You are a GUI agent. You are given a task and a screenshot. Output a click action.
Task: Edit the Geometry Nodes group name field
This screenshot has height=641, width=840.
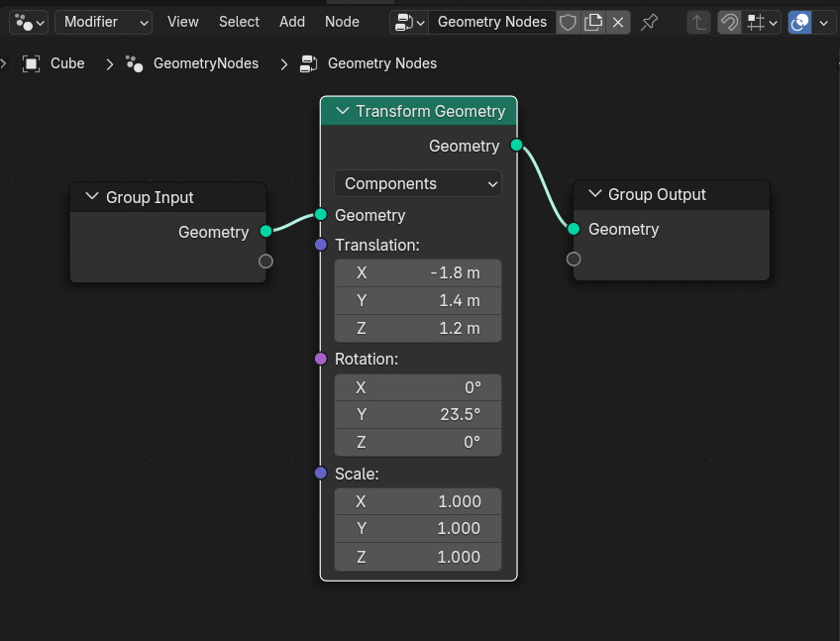pos(491,23)
